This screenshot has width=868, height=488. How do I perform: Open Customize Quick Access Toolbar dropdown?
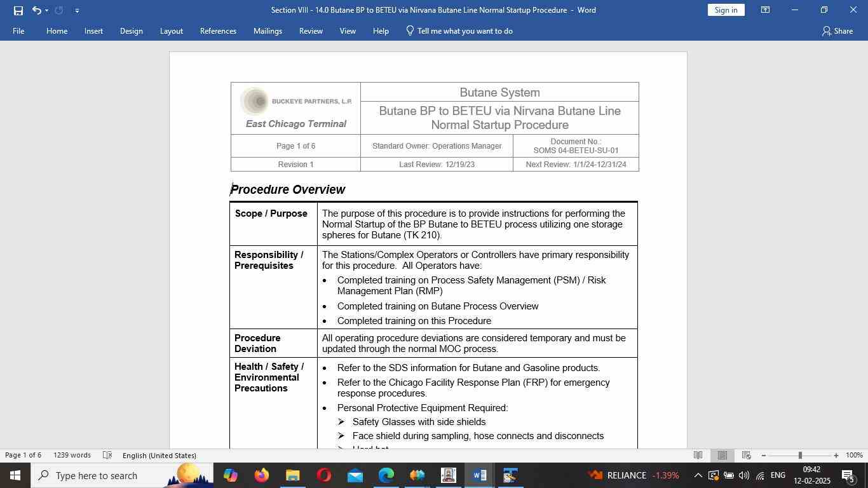point(77,10)
